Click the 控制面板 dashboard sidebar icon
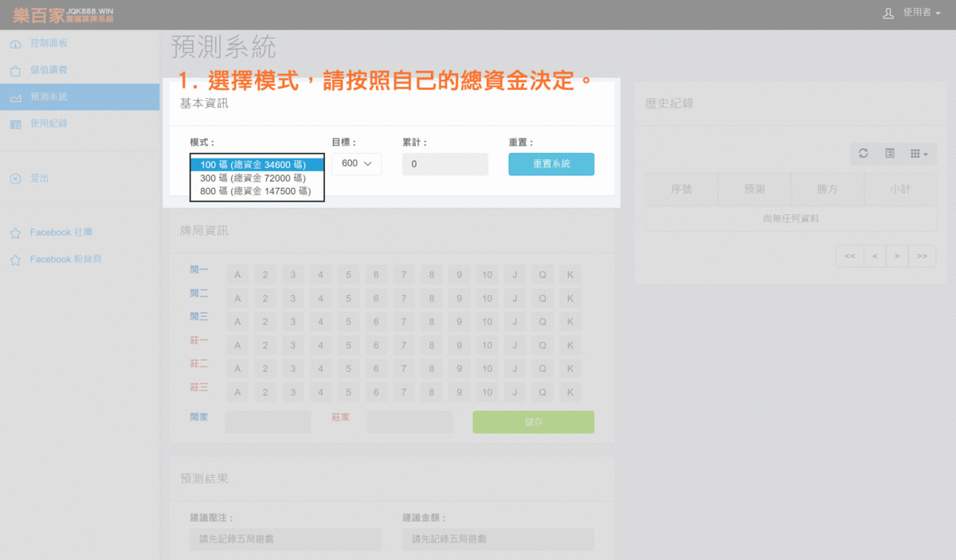956x560 pixels. 15,43
